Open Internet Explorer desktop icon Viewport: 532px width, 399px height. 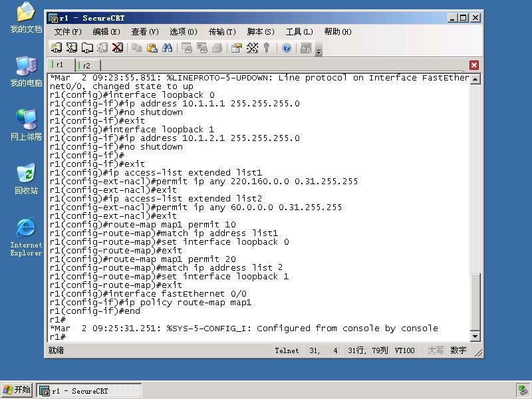[x=26, y=237]
